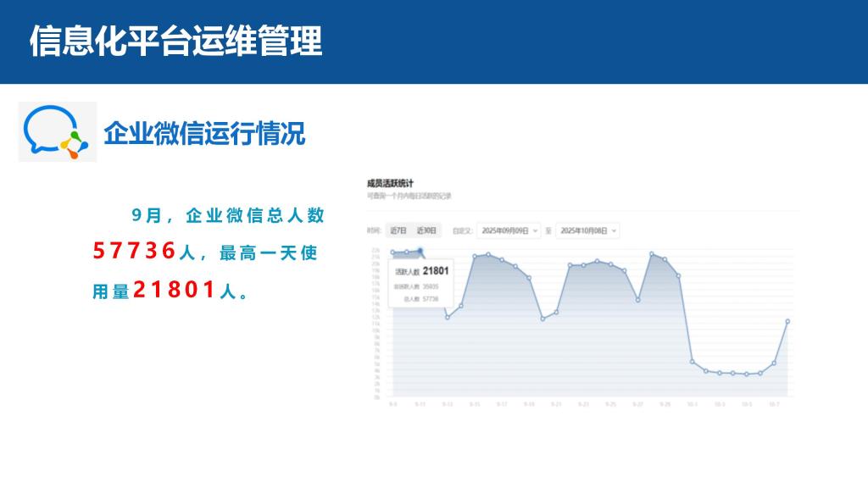Select the last data point at chart's right end
868x488 pixels.
coord(787,321)
